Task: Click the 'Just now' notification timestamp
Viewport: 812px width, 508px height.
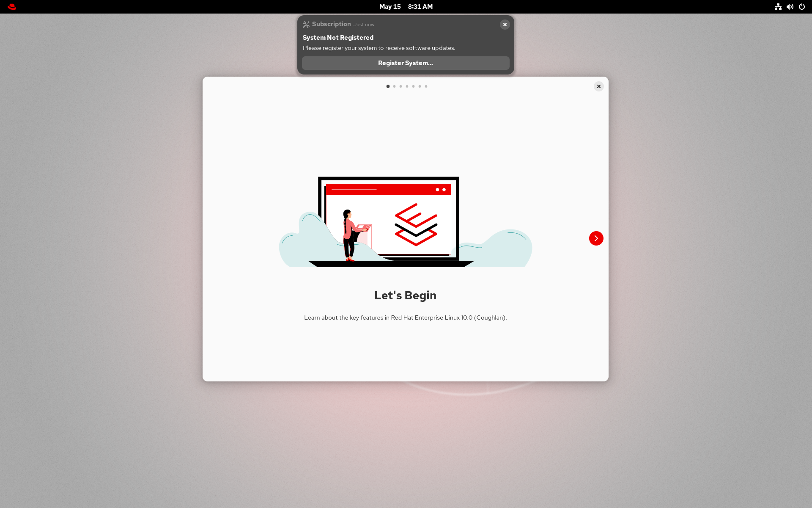Action: coord(364,25)
